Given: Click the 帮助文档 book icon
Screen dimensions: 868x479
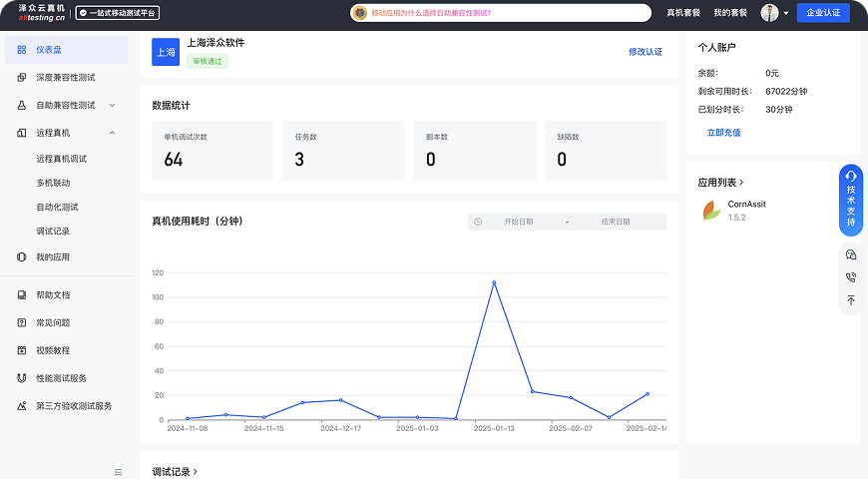Looking at the screenshot, I should coord(22,295).
